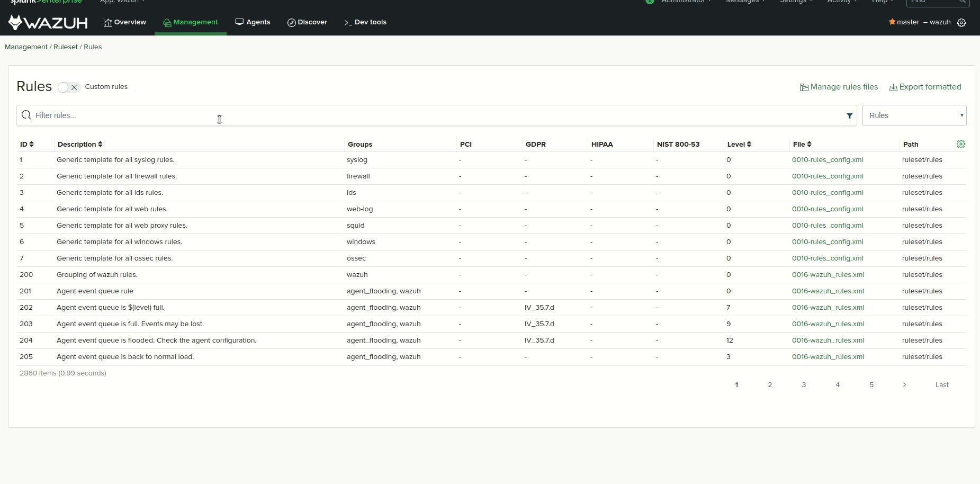Jump to the Last page of results
Screen dimensions: 980x484
pyautogui.click(x=942, y=384)
